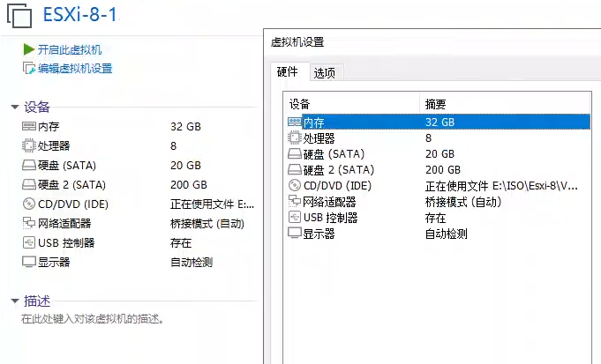Click the edit VM settings icon
601x364 pixels.
[29, 68]
